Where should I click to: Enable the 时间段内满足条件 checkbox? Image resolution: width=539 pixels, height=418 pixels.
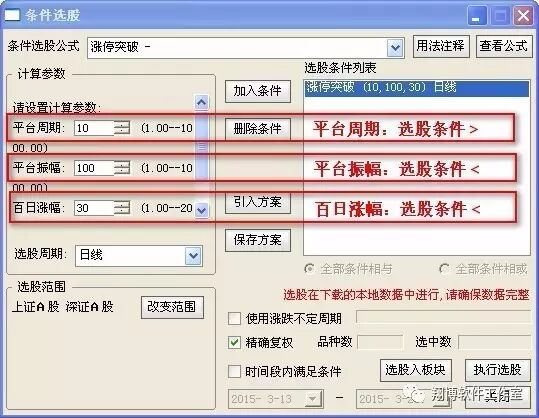coord(234,371)
